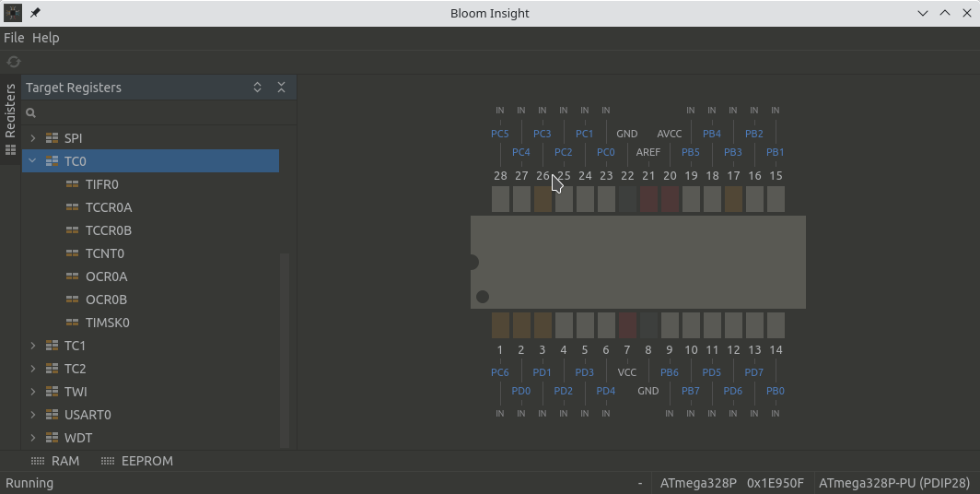Toggle pin 1 PC6 on the chip

pos(500,325)
